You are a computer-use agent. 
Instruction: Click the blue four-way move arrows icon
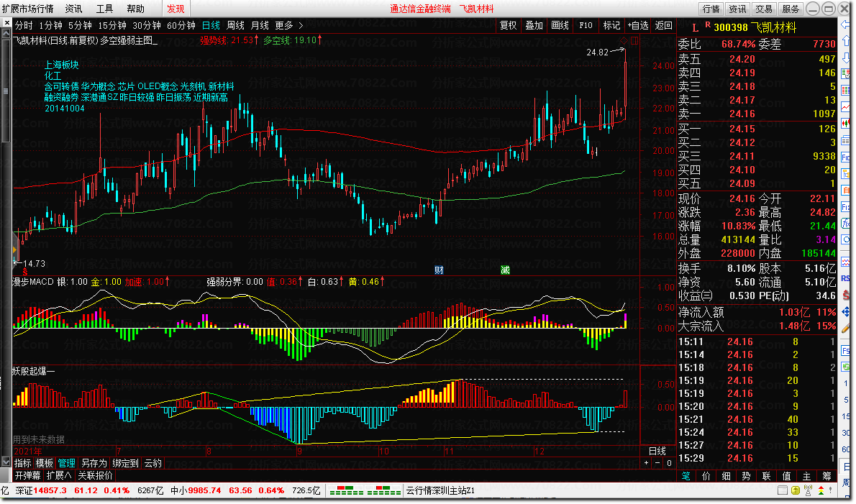pyautogui.click(x=846, y=312)
